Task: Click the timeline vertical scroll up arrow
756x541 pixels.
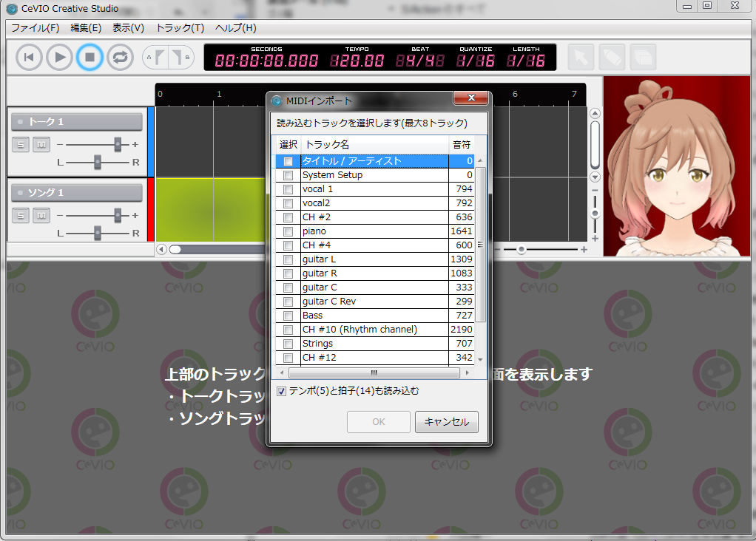Action: tap(595, 113)
